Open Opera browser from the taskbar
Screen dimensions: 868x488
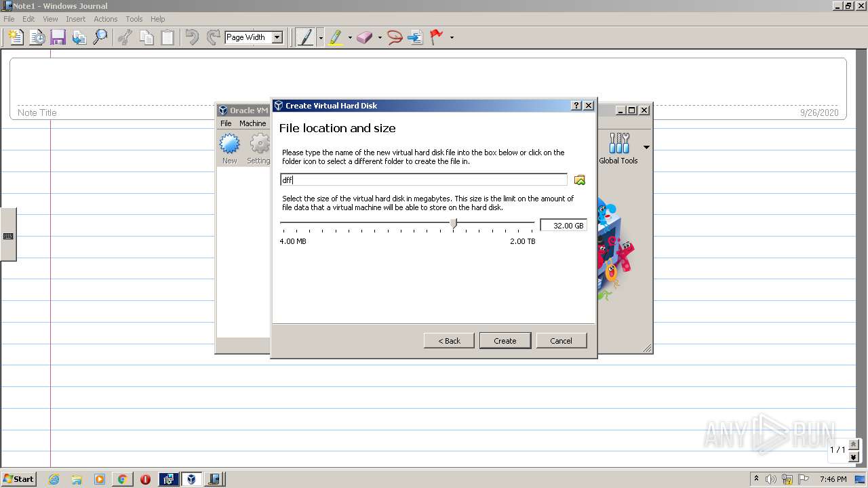[145, 479]
